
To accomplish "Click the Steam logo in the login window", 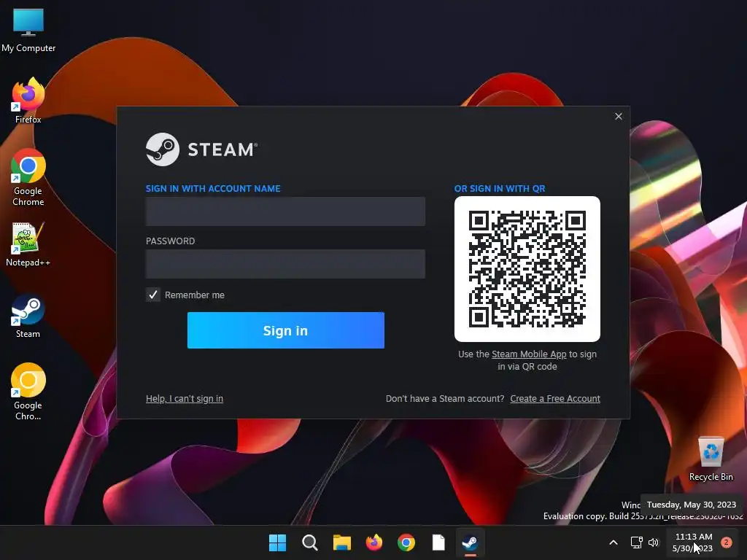I will pos(201,149).
